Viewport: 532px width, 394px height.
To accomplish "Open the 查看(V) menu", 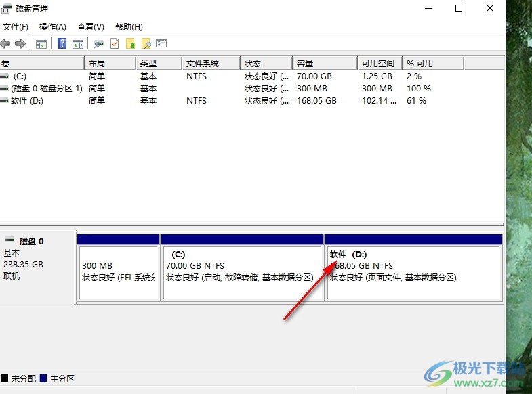I will tap(91, 27).
